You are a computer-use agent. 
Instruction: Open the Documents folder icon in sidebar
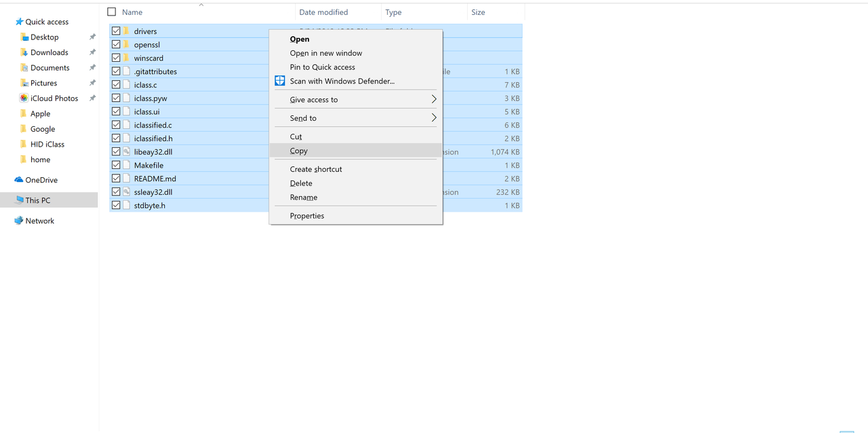pos(24,68)
